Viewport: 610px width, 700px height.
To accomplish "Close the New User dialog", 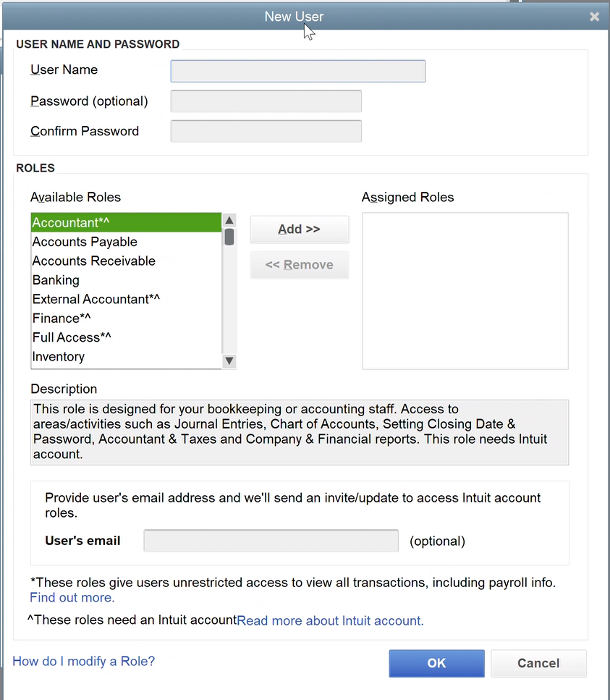I will pyautogui.click(x=594, y=17).
